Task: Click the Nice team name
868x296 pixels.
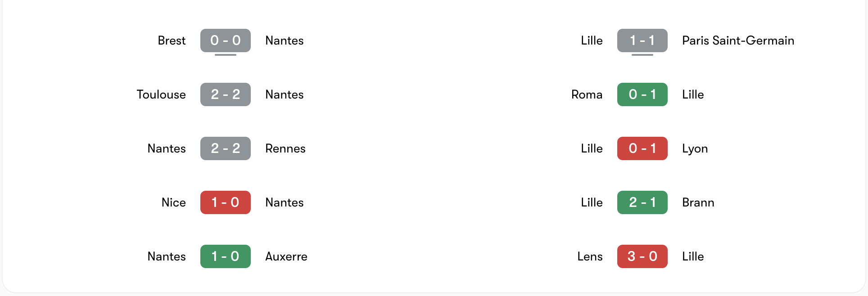Action: click(x=173, y=202)
